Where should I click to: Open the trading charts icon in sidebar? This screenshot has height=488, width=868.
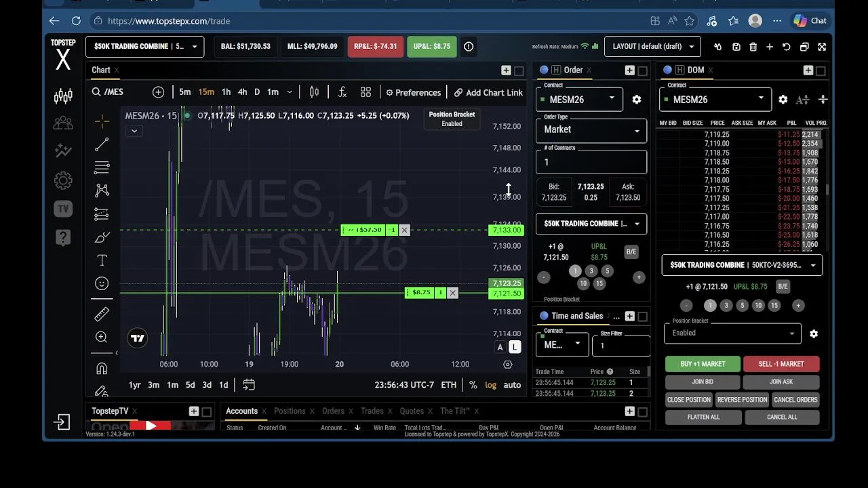coord(63,96)
